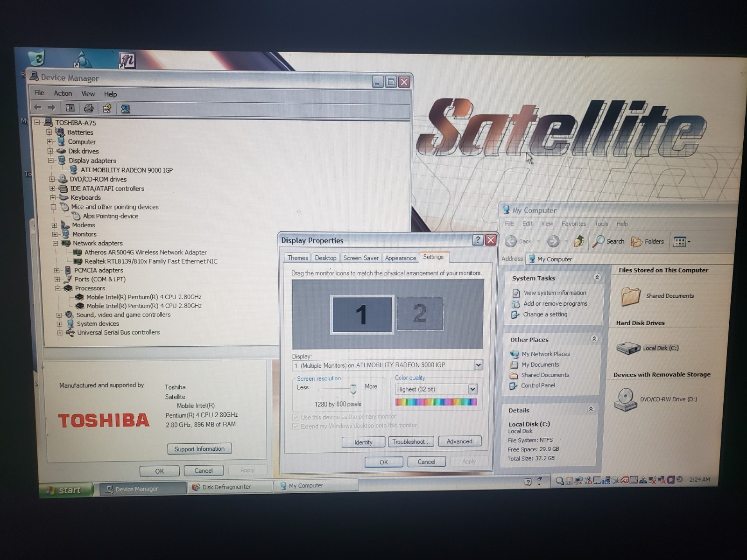Click monitor 1 icon in Display Properties

click(x=362, y=314)
